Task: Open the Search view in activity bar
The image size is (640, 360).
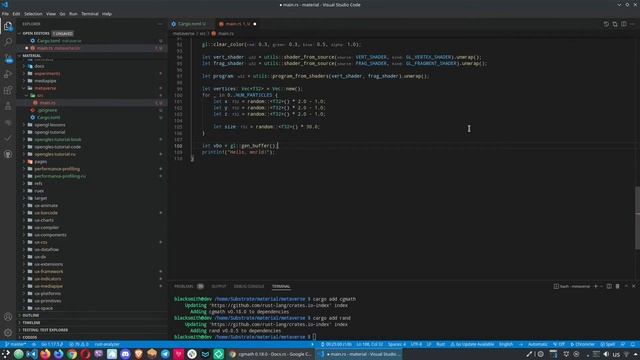Action: pyautogui.click(x=8, y=42)
